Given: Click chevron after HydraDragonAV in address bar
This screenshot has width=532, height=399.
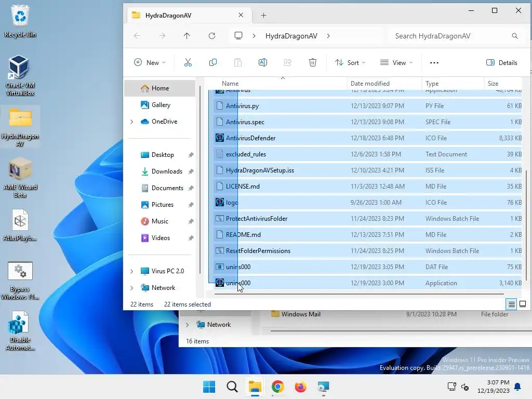Looking at the screenshot, I should 328,36.
